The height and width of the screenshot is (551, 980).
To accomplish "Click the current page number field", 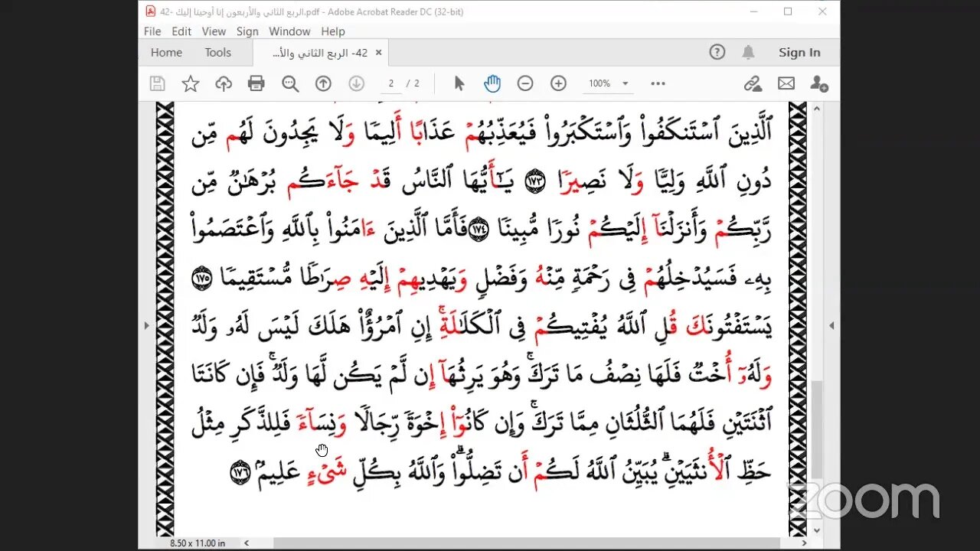I will click(x=390, y=83).
